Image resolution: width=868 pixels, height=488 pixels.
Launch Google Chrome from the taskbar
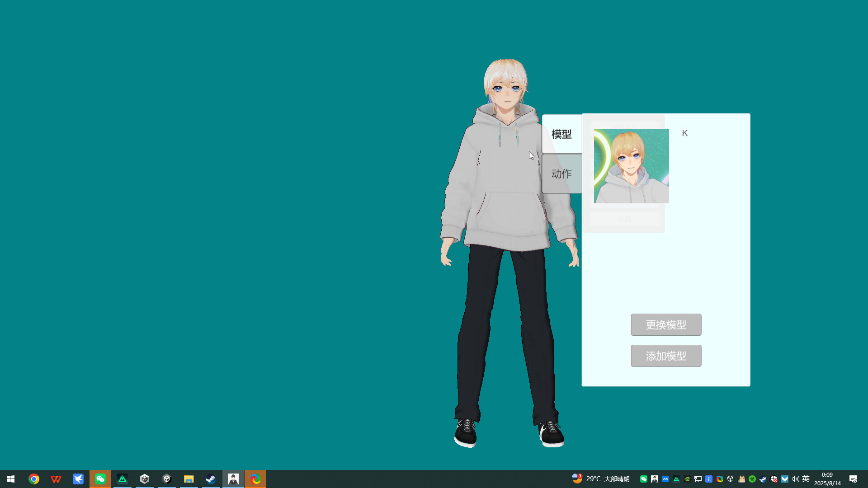(34, 479)
